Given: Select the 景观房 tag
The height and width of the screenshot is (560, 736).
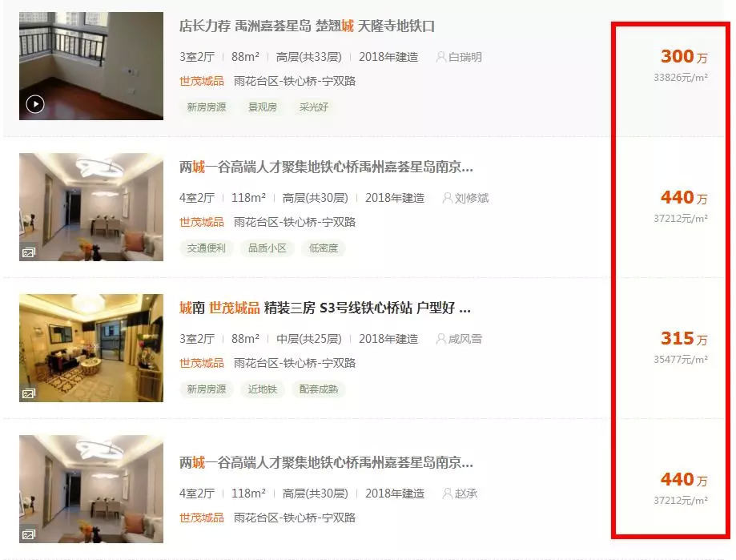Looking at the screenshot, I should [263, 107].
